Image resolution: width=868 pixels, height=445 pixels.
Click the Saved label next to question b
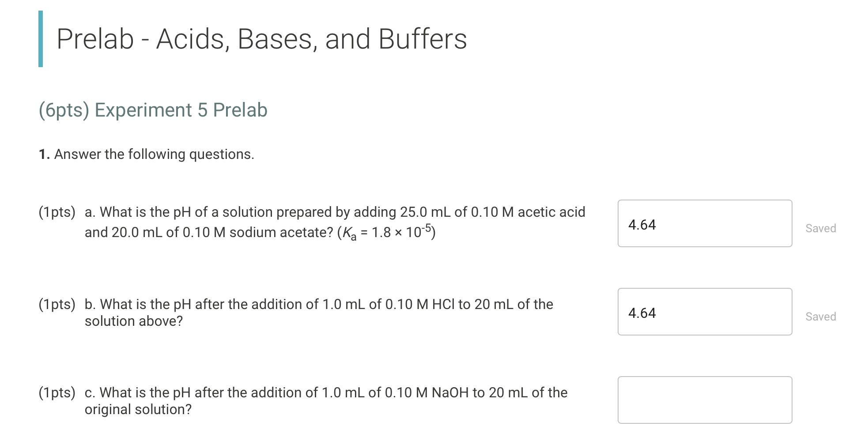coord(820,316)
